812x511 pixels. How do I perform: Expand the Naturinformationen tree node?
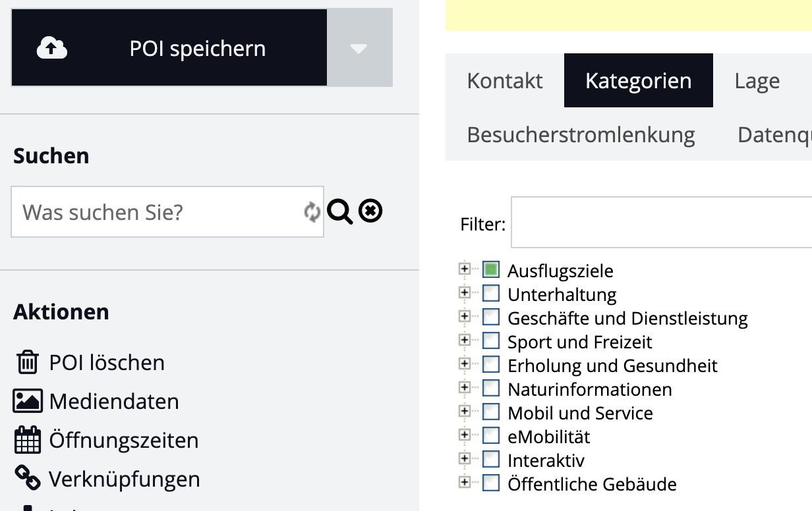pyautogui.click(x=464, y=387)
